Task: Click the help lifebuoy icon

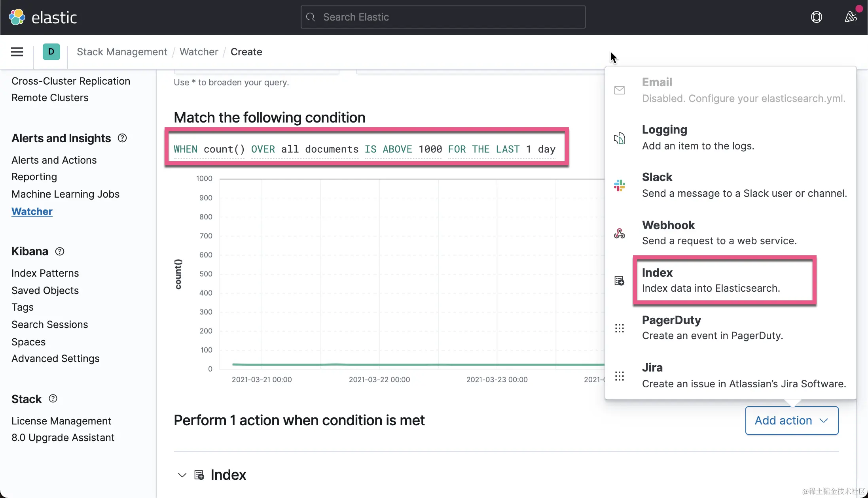Action: (816, 17)
